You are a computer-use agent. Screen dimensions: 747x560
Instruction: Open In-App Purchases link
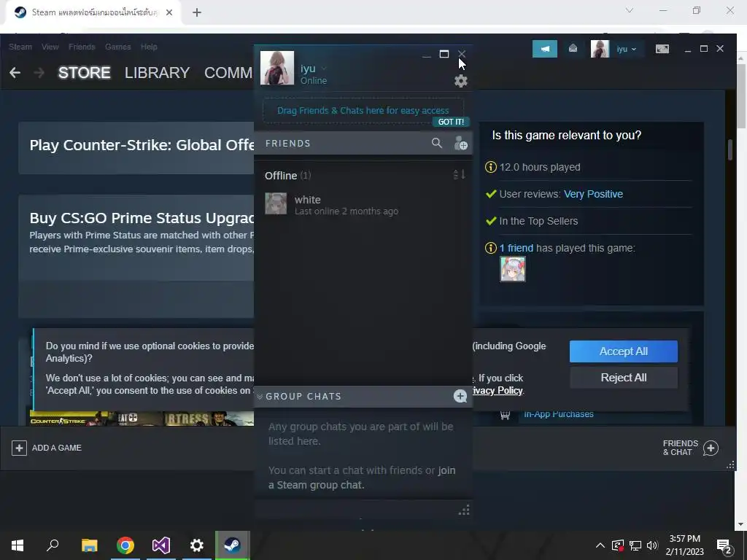tap(558, 414)
